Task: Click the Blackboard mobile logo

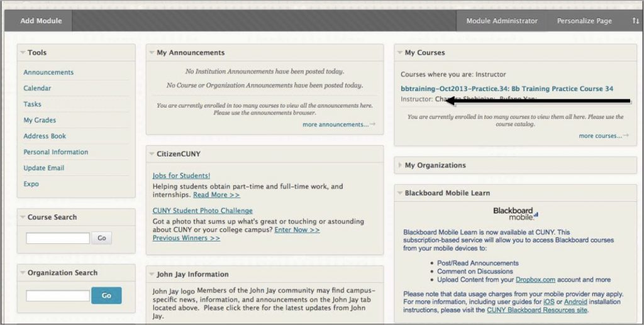Action: tap(516, 213)
